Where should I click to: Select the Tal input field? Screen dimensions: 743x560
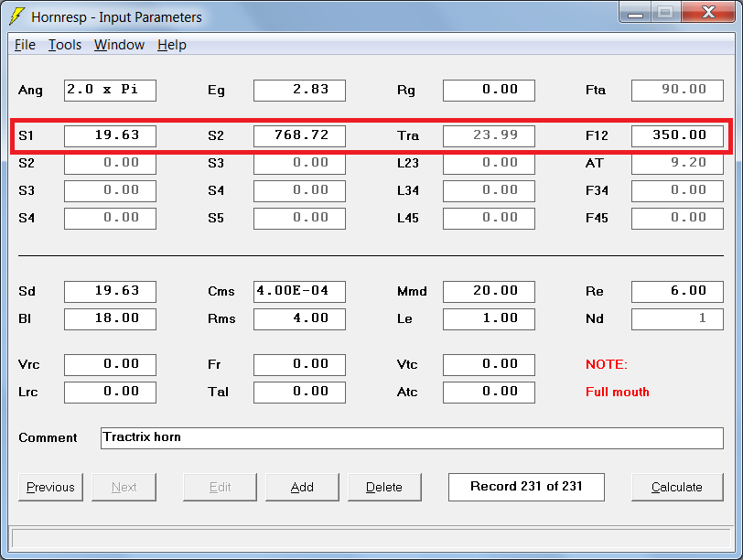[299, 393]
